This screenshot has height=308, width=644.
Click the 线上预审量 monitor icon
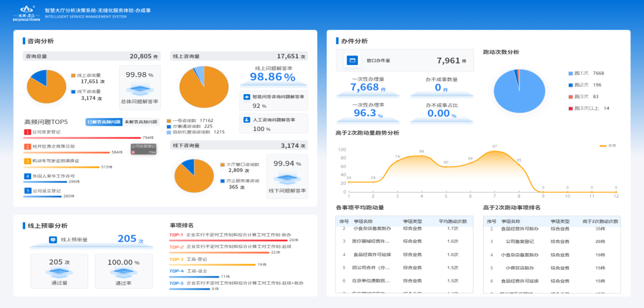52,239
